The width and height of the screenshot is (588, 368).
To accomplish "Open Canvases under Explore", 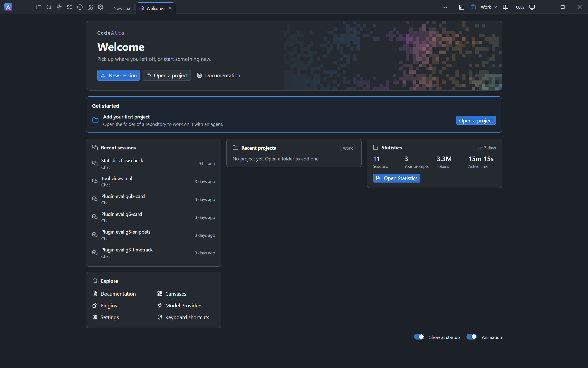I will tap(172, 294).
